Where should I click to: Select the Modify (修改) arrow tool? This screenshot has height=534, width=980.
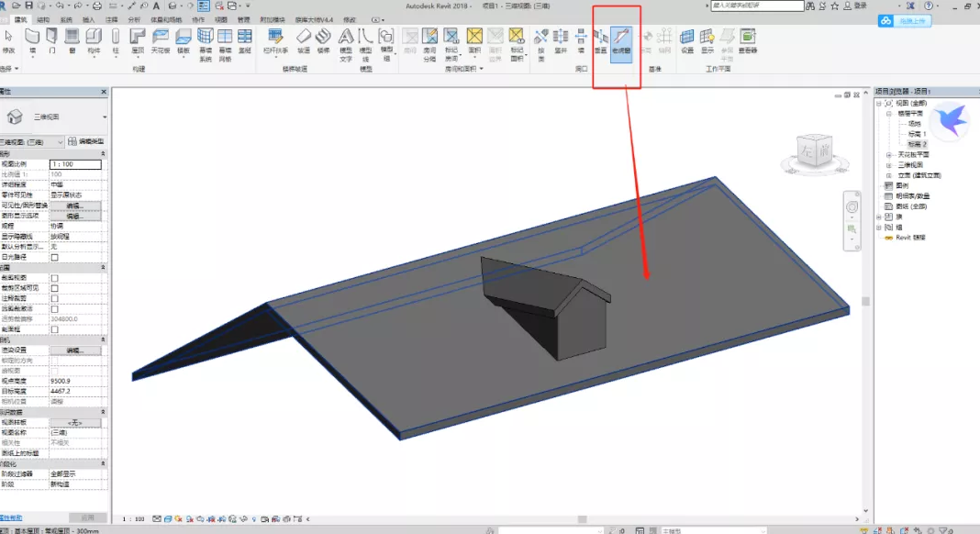tap(8, 41)
